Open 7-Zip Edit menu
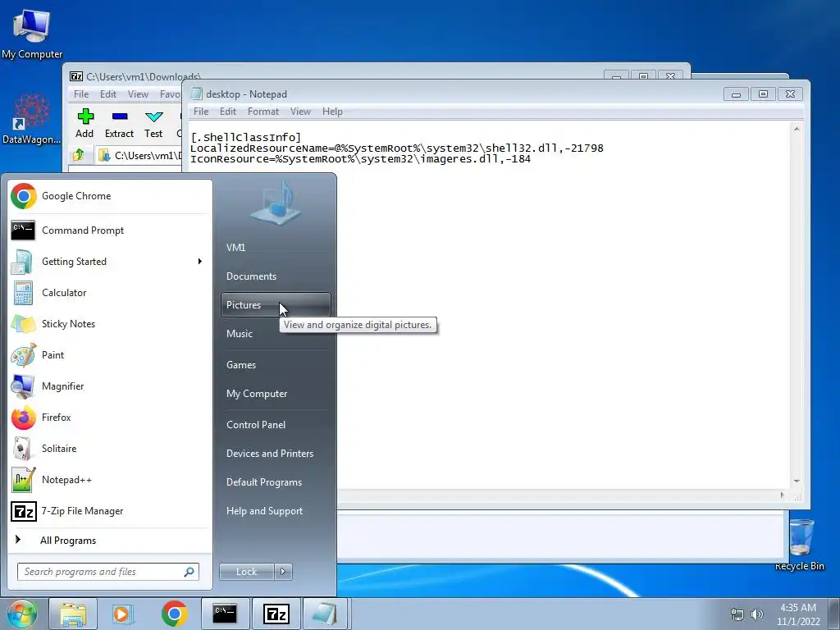Screen dimensions: 840x630 (108, 94)
